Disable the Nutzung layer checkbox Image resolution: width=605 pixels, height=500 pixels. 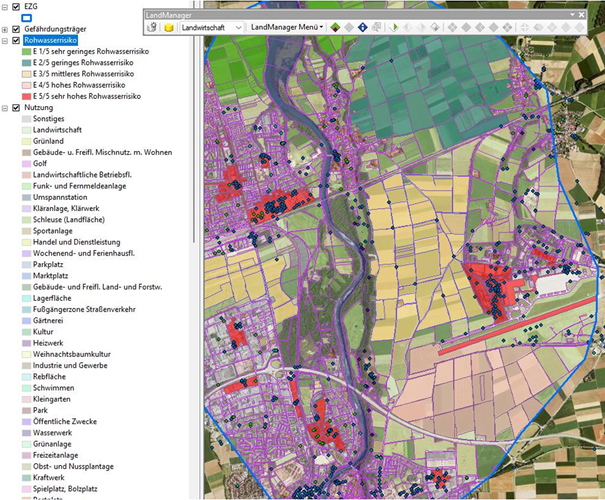(15, 107)
